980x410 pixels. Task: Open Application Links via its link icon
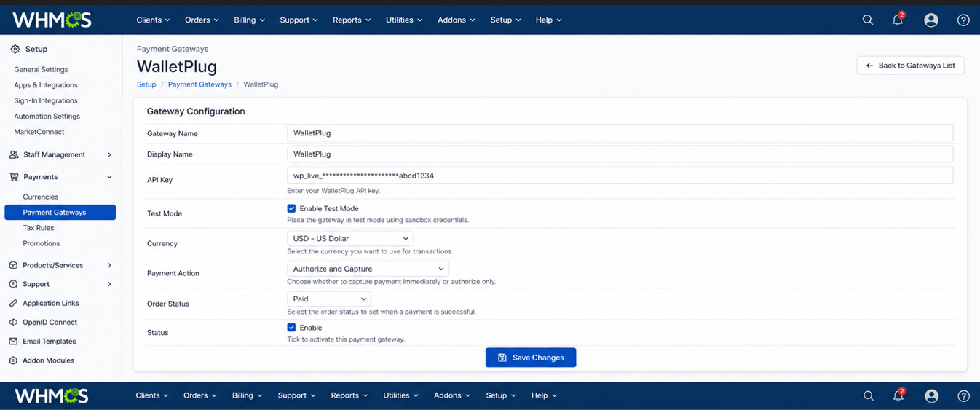13,303
